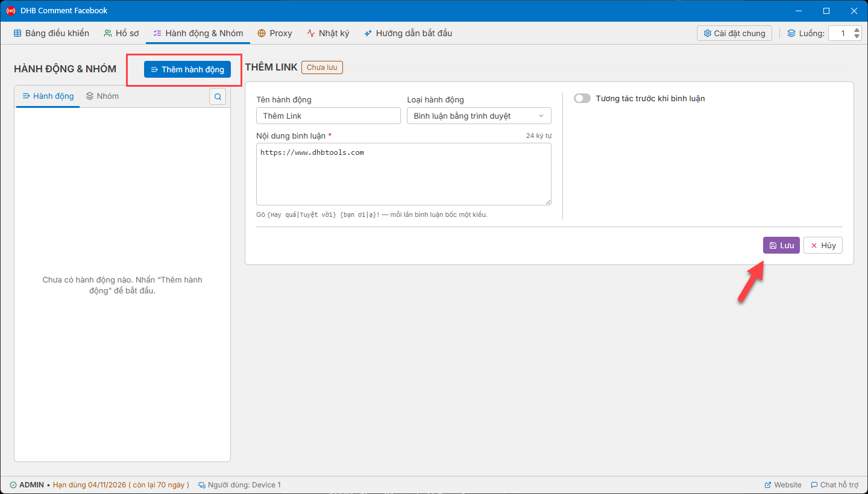Open Chat hỗ trợ support link
Screen dimensions: 868x494
click(835, 485)
